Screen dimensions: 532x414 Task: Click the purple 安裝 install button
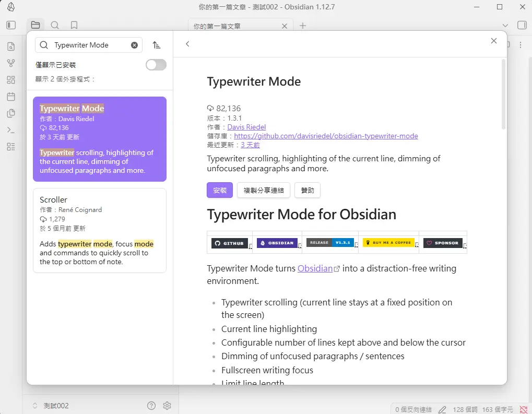coord(220,191)
